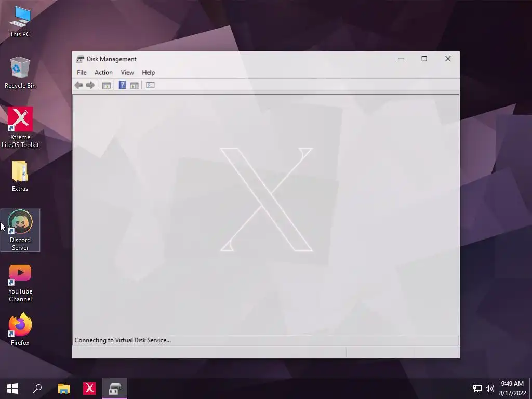Click the Disk Management title bar icon

[x=80, y=59]
